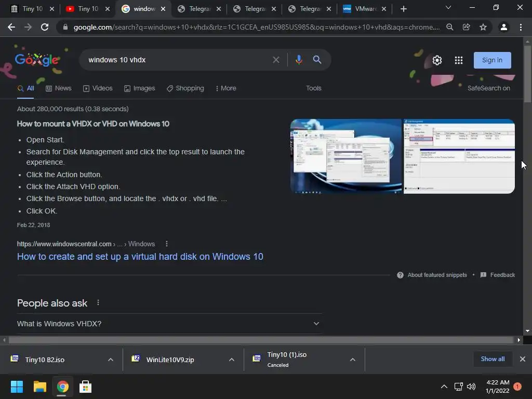The image size is (532, 399).
Task: Open the SafeSearch on setting
Action: coord(488,88)
